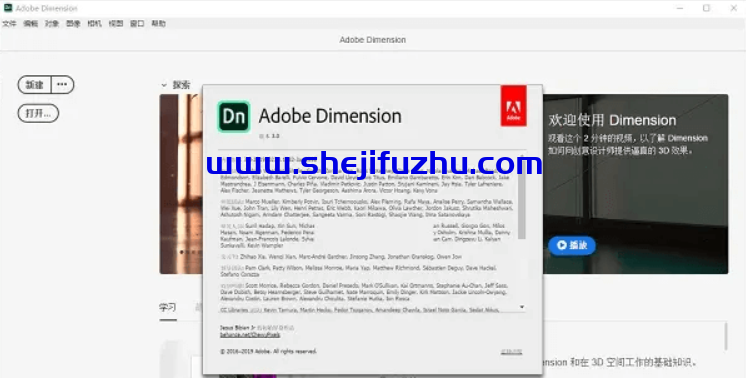Open the 对象 menu
Viewport: 746px width, 378px height.
pos(52,23)
